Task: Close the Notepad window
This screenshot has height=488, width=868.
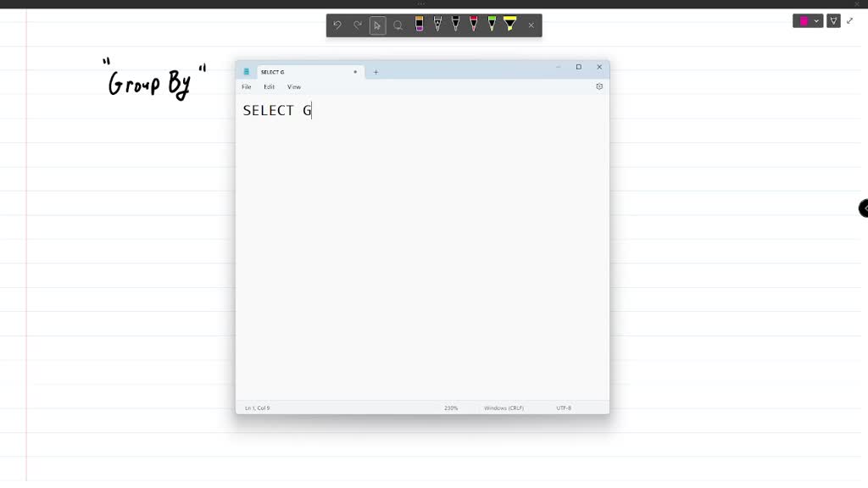Action: pyautogui.click(x=599, y=67)
